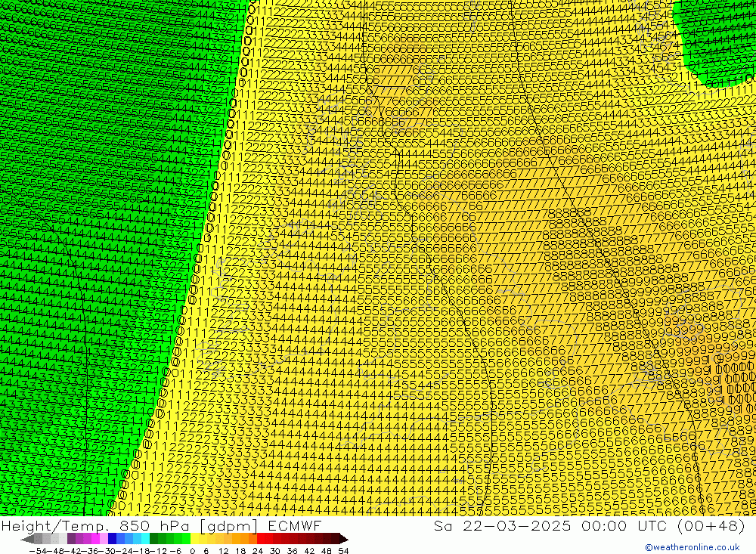Viewport: 756px width, 554px height.
Task: Select the dark blue legend swatch
Action: [x=112, y=539]
